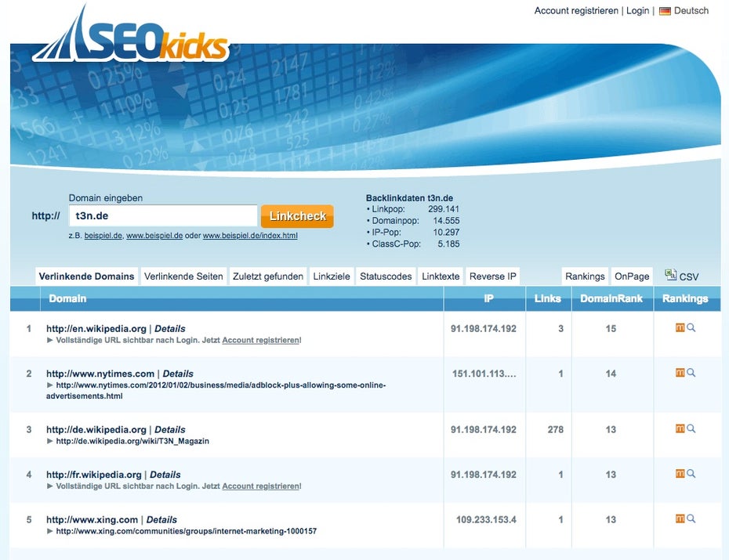Click DomainRank value 15 for en.wikipedia.org

point(611,329)
